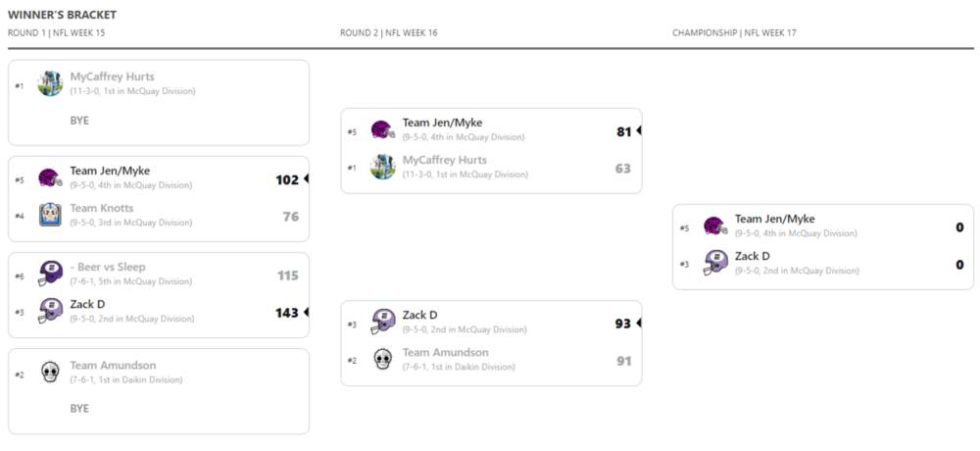The height and width of the screenshot is (451, 980).
Task: Click Team Jen/Myke helmet in Championship matchup
Action: click(715, 225)
